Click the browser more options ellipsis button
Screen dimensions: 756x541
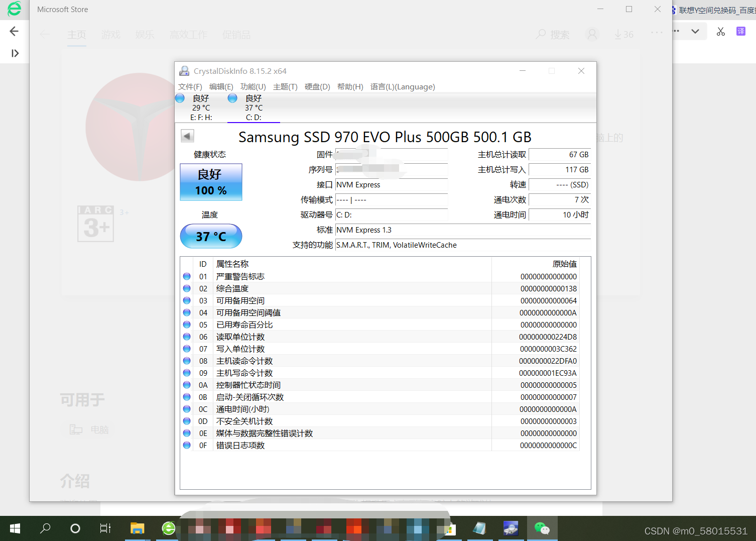pyautogui.click(x=676, y=31)
